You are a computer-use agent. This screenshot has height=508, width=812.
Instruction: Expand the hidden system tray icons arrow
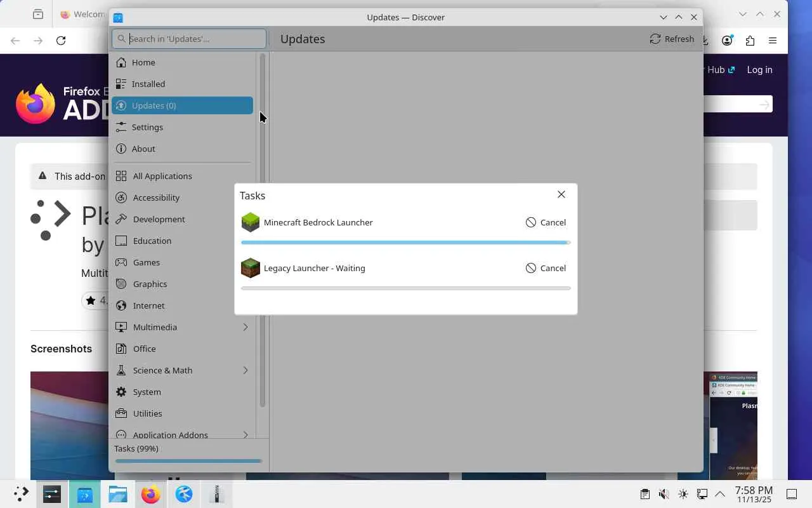coord(720,494)
